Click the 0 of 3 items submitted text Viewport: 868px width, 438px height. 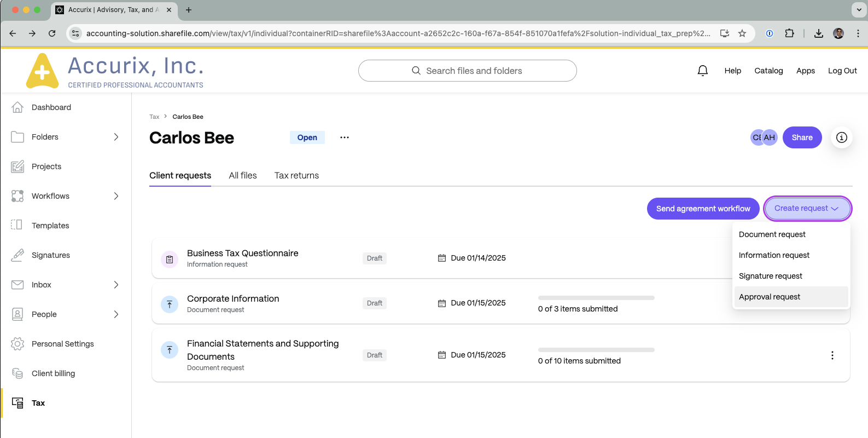pyautogui.click(x=578, y=309)
